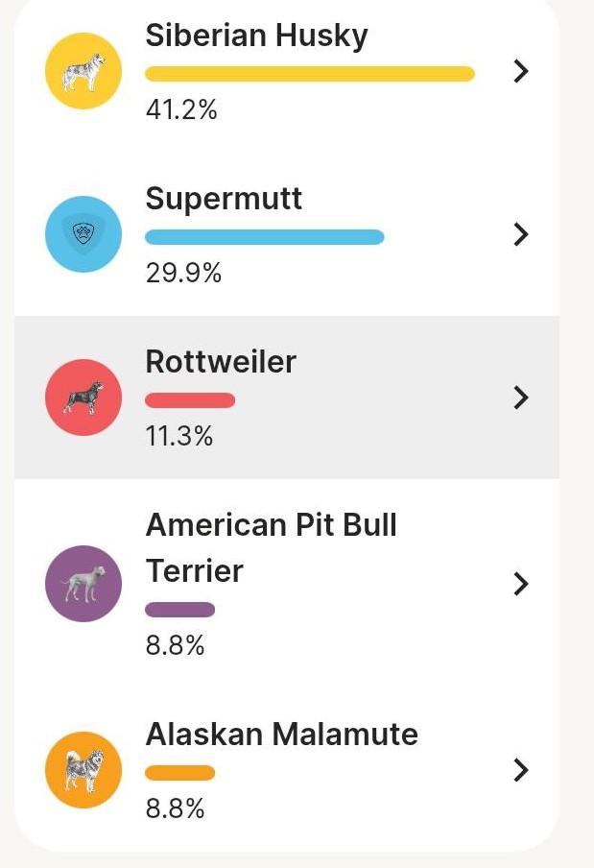Click the yellow Siberian Husky breed icon
This screenshot has height=868, width=594.
click(x=83, y=71)
